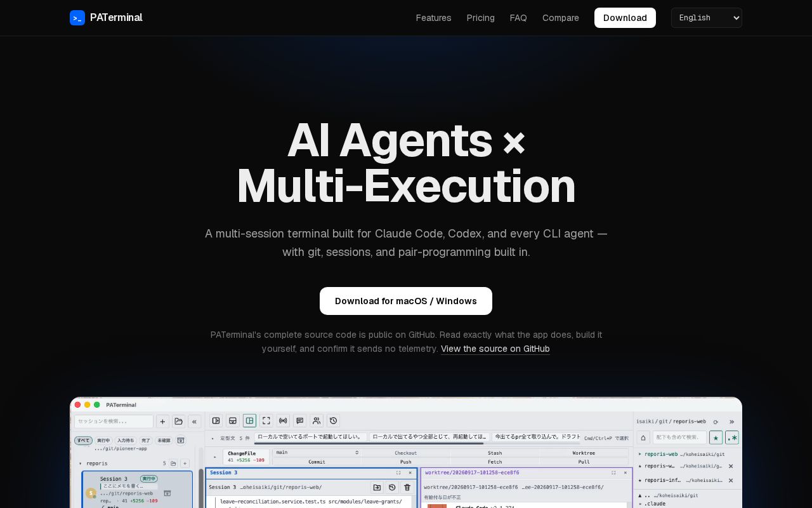
Task: Focus the セッションを検索 search field
Action: pyautogui.click(x=114, y=421)
